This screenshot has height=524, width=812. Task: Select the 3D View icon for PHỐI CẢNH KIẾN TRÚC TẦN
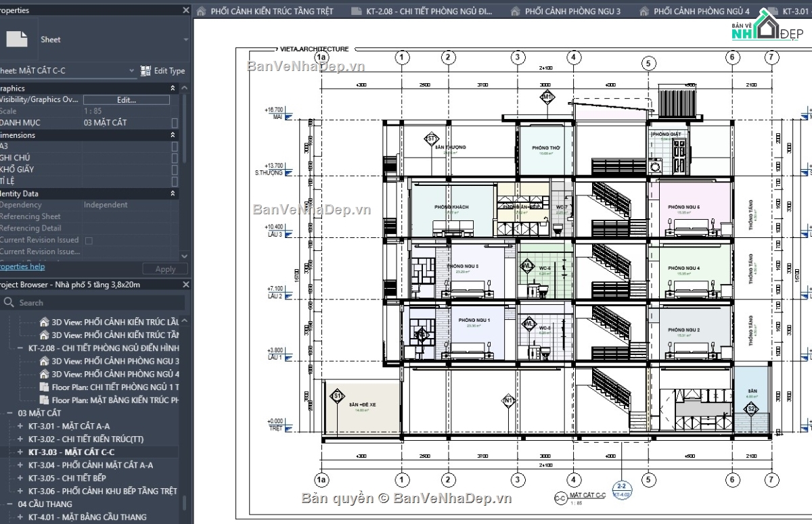pos(45,335)
